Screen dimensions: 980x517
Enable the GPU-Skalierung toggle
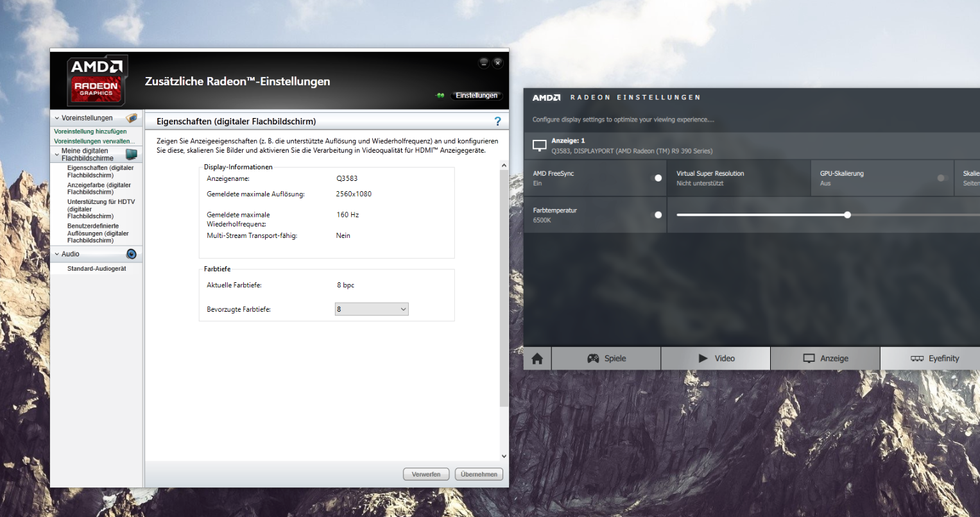(x=941, y=178)
